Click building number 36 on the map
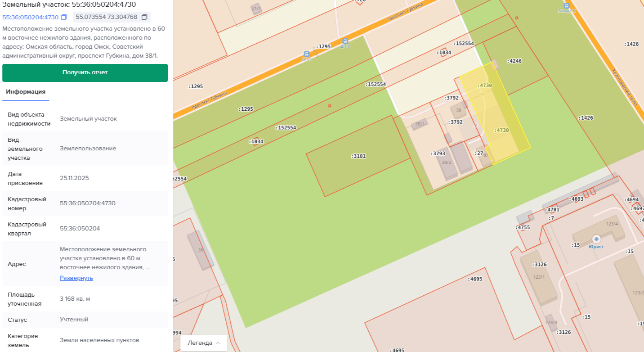Image resolution: width=644 pixels, height=352 pixels. click(x=201, y=250)
